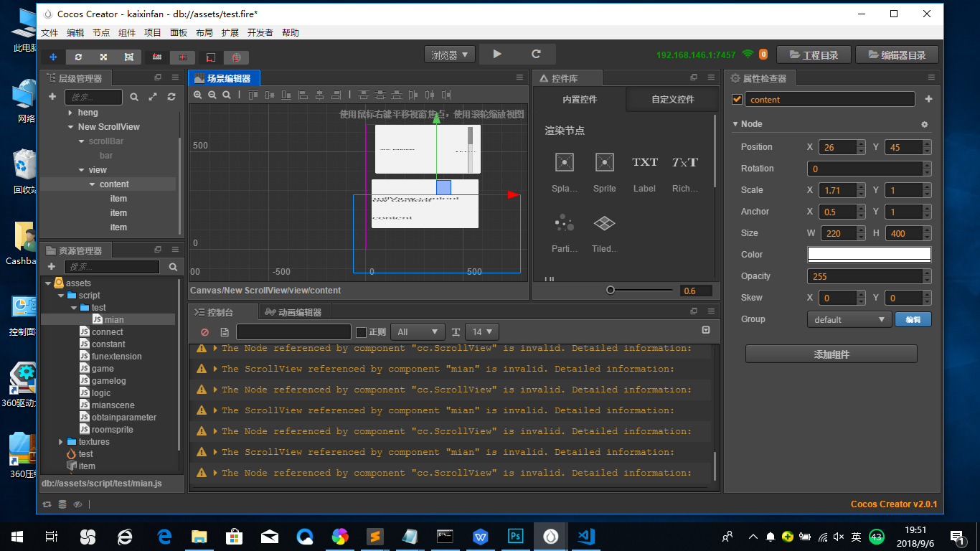Image resolution: width=980 pixels, height=551 pixels.
Task: Open Node settings gear icon
Action: (x=925, y=124)
